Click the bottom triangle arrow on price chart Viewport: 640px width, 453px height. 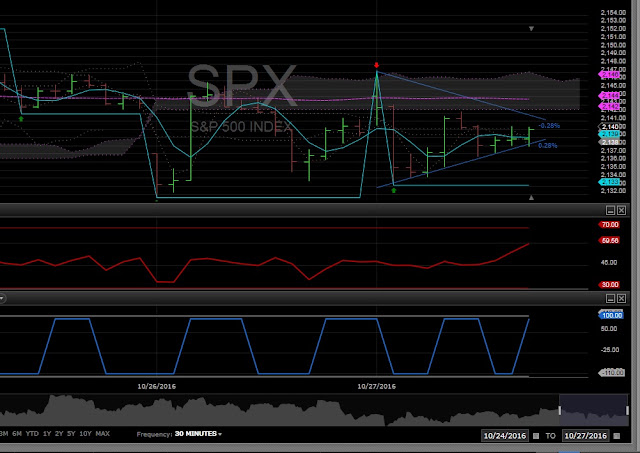coord(531,198)
